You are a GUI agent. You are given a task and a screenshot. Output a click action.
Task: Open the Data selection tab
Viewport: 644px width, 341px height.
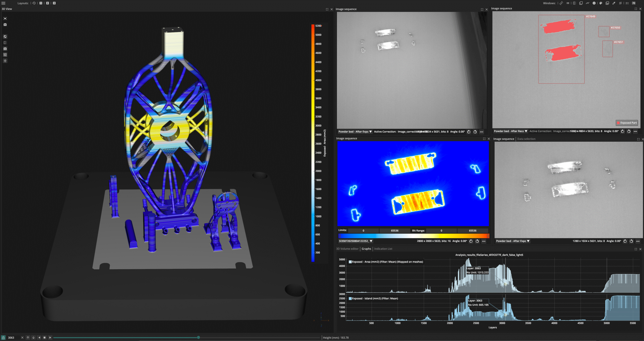point(526,139)
